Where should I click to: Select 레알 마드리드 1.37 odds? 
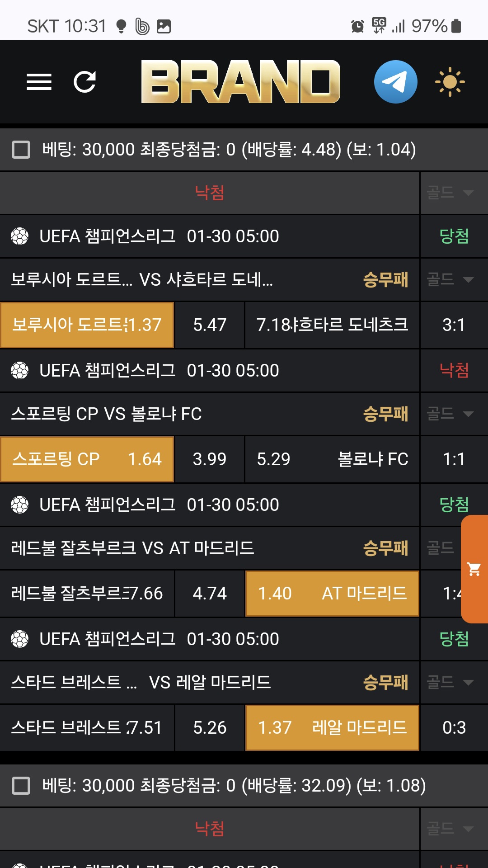pyautogui.click(x=332, y=728)
